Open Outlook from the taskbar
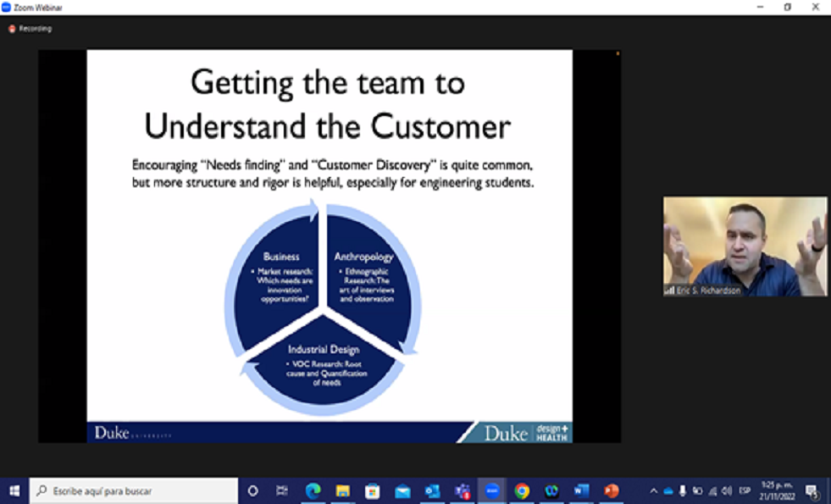 point(432,490)
